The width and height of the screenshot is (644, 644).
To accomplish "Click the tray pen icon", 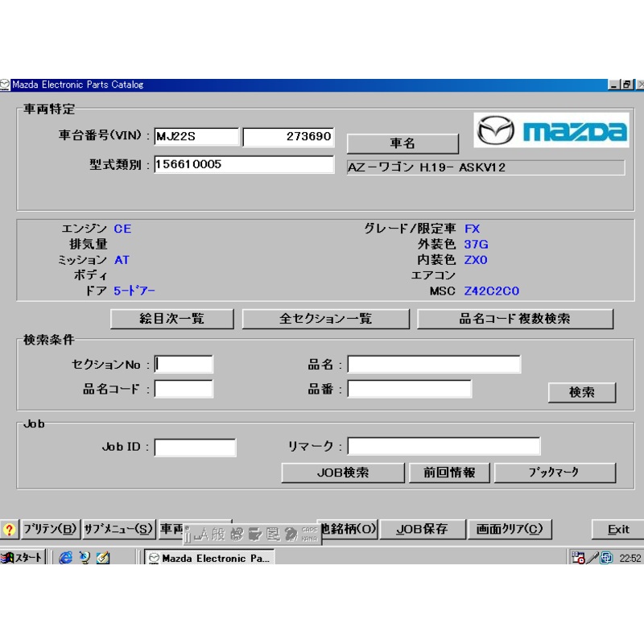I will point(592,557).
